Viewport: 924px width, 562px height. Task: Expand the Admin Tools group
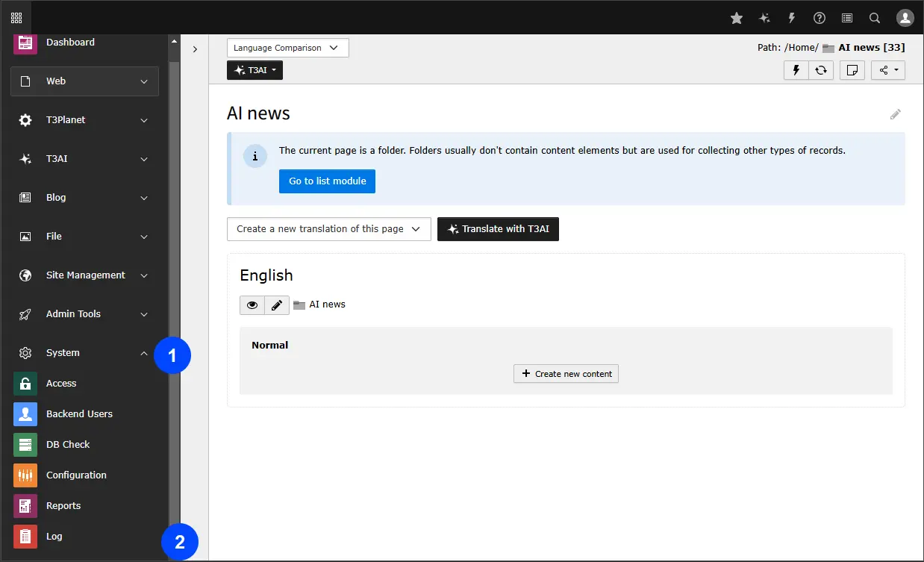[84, 314]
